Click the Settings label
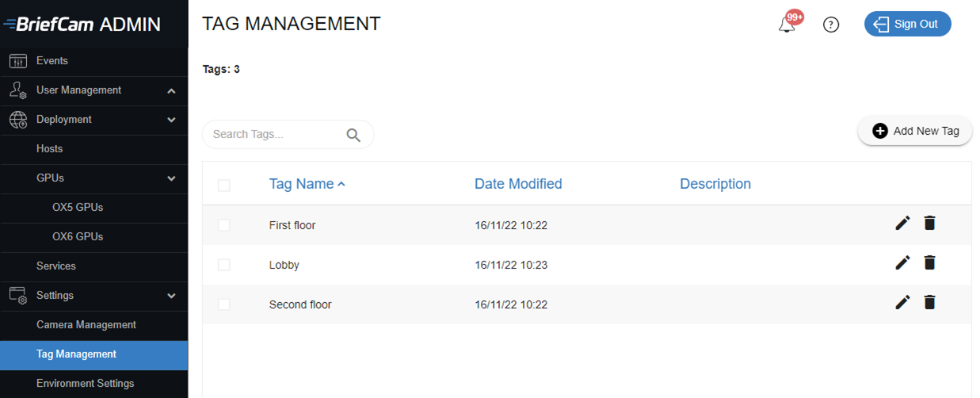Viewport: 980px width, 398px height. 55,296
